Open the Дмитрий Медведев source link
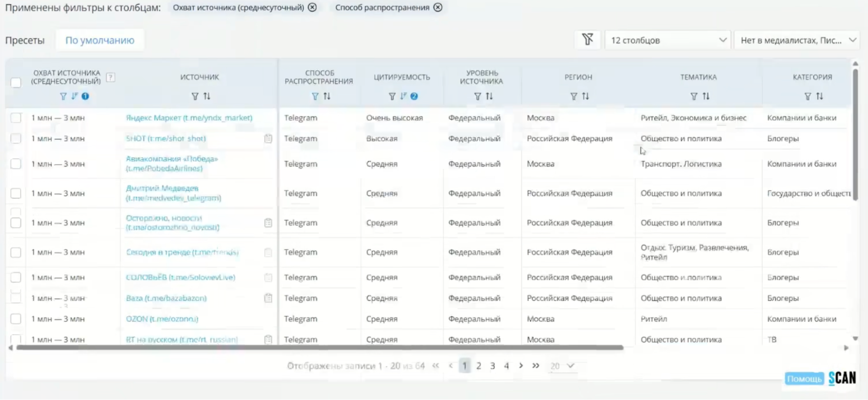Image resolution: width=868 pixels, height=400 pixels. tap(162, 188)
